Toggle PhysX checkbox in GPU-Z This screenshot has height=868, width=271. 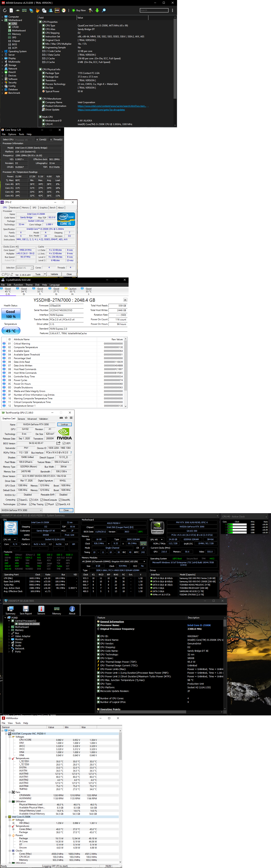pyautogui.click(x=46, y=504)
